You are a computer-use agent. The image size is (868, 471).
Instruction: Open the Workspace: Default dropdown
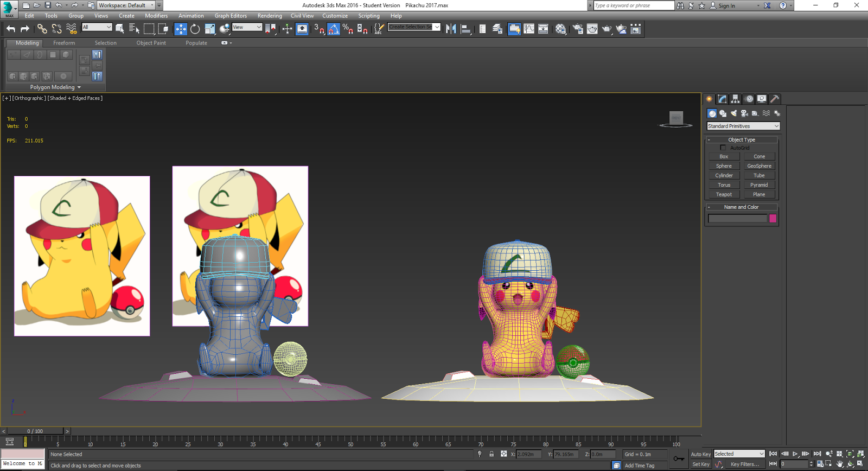click(125, 5)
